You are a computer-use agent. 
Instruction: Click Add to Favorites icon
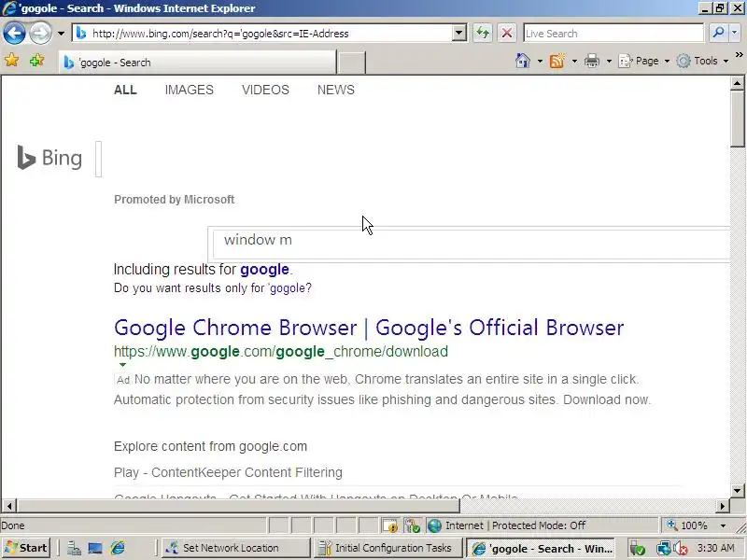[x=36, y=61]
